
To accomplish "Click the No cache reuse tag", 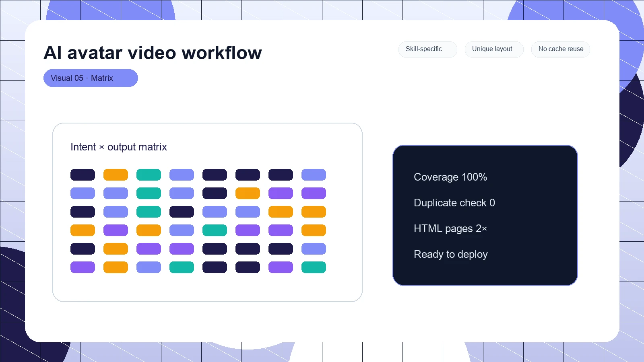I will point(560,49).
